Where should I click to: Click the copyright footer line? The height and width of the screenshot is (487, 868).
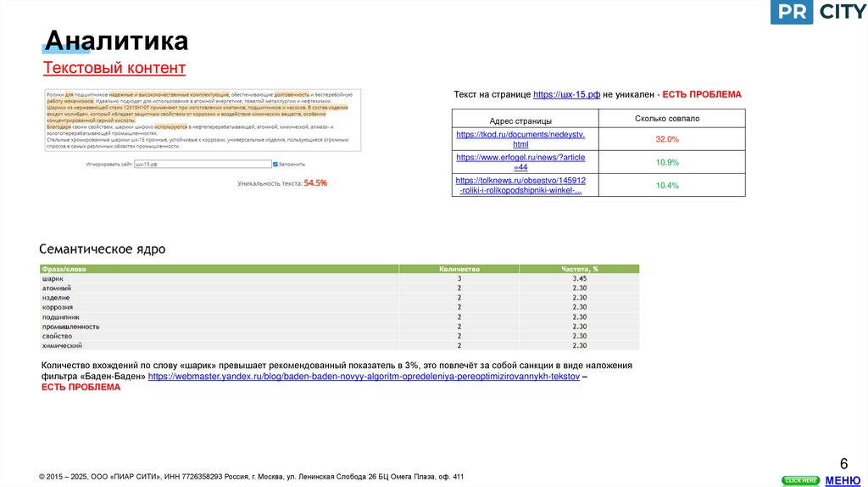tap(251, 477)
